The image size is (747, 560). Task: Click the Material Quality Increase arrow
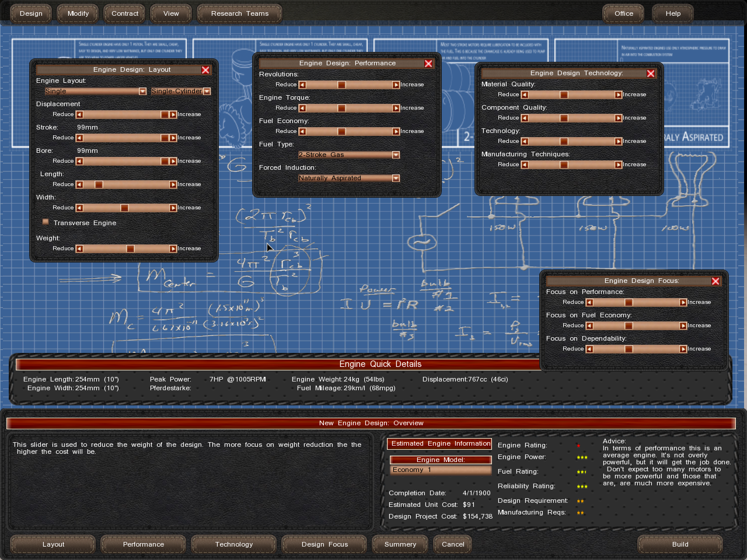click(619, 94)
